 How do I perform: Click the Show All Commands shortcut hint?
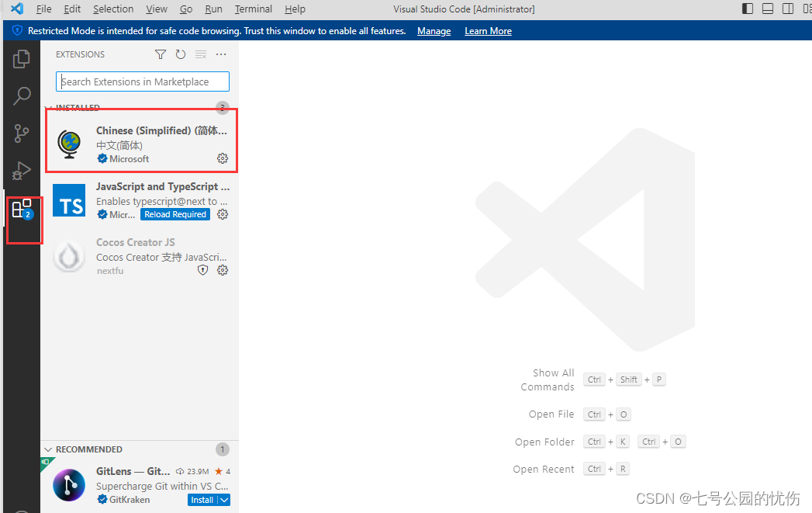tap(593, 380)
